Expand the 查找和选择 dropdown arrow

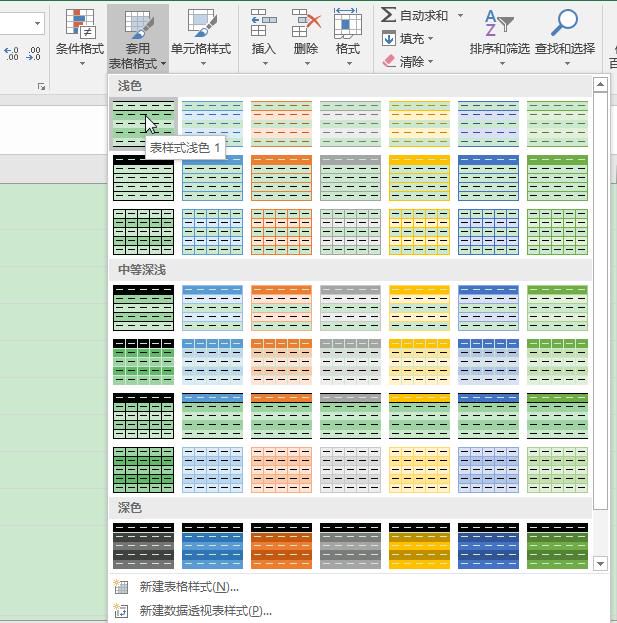(x=567, y=64)
